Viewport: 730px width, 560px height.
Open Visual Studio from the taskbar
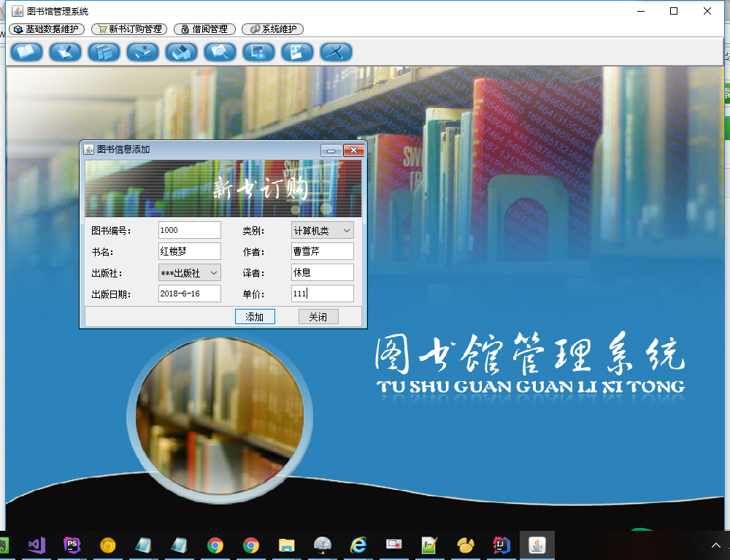(36, 545)
